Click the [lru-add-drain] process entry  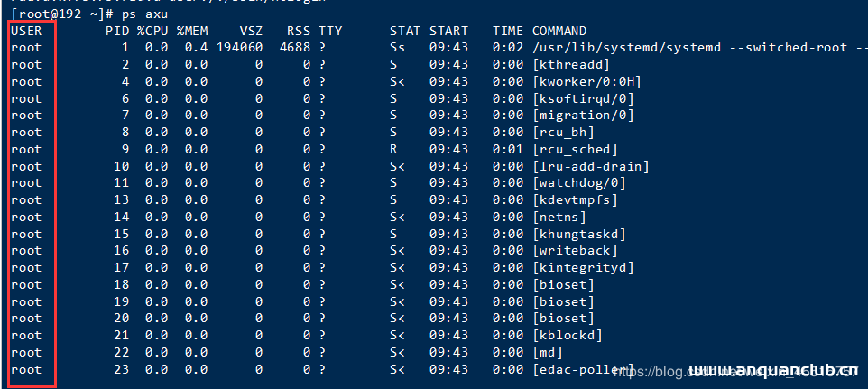pos(591,166)
